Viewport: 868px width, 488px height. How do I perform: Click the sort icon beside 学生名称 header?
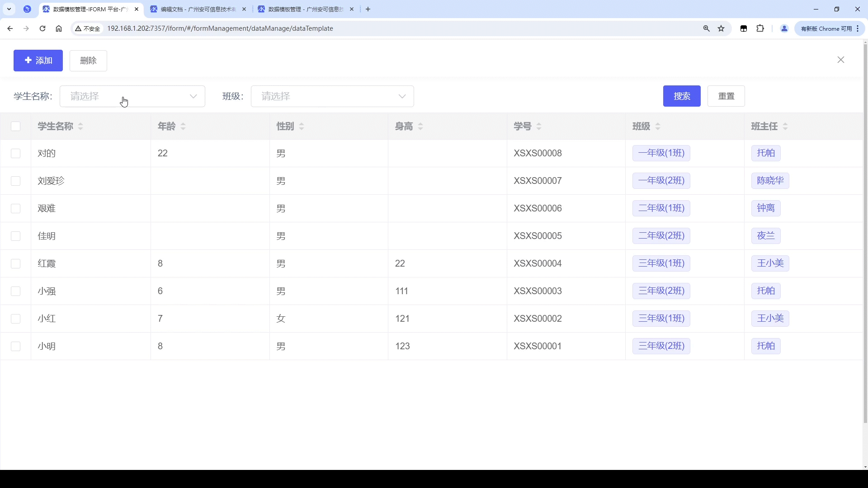tap(80, 127)
